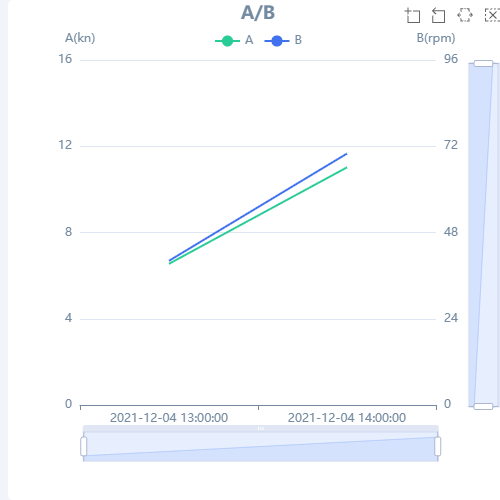Click the green series A line
This screenshot has width=500, height=500.
[x=258, y=216]
